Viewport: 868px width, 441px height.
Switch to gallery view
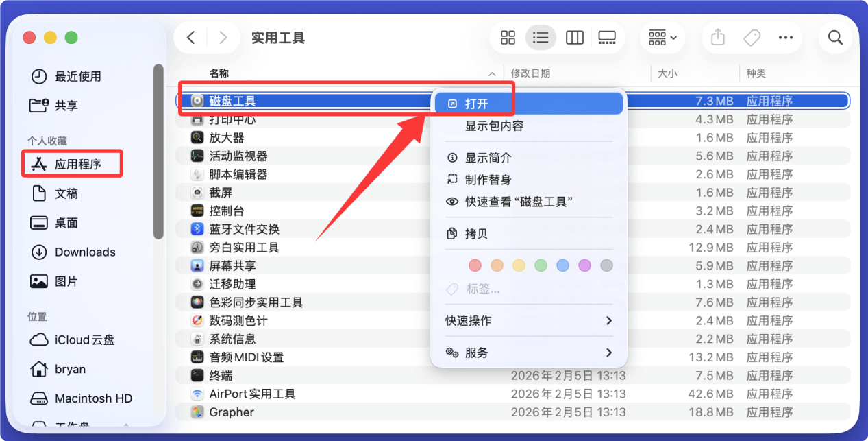coord(607,37)
